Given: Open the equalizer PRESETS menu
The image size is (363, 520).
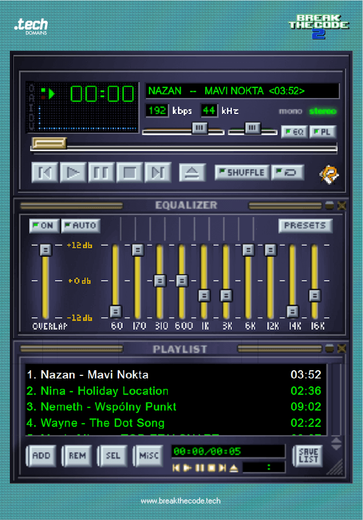Looking at the screenshot, I should (305, 226).
